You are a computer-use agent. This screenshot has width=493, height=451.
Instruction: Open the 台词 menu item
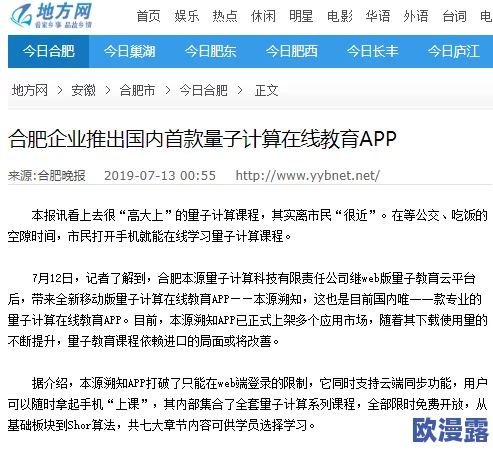click(x=454, y=16)
